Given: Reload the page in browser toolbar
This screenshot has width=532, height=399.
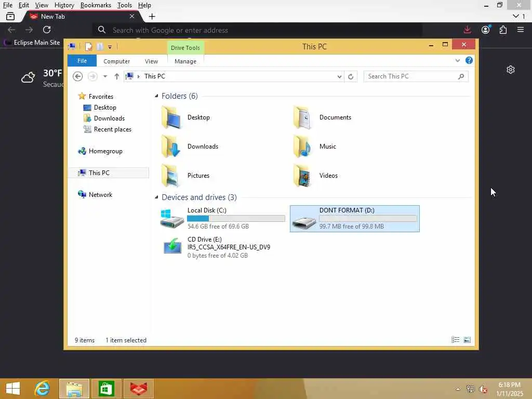Looking at the screenshot, I should pos(47,30).
